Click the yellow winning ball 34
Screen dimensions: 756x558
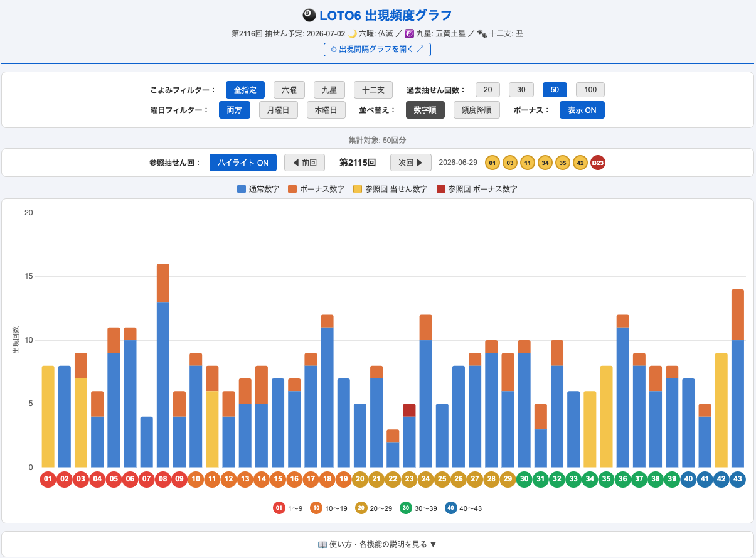tap(545, 163)
